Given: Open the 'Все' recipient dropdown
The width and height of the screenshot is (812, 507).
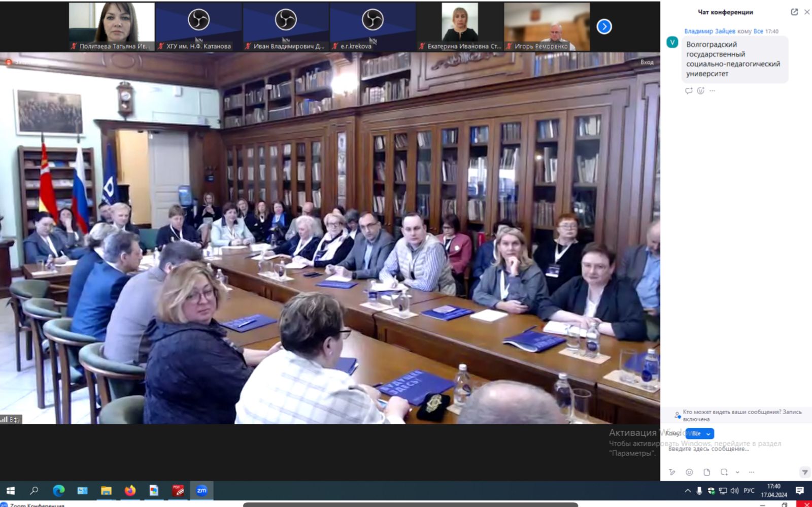Looking at the screenshot, I should (700, 433).
